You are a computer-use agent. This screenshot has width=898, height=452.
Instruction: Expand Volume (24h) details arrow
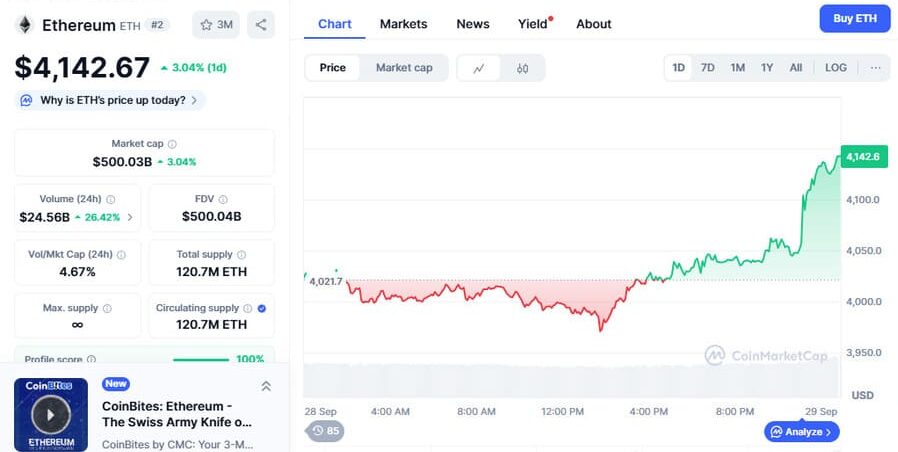(129, 217)
